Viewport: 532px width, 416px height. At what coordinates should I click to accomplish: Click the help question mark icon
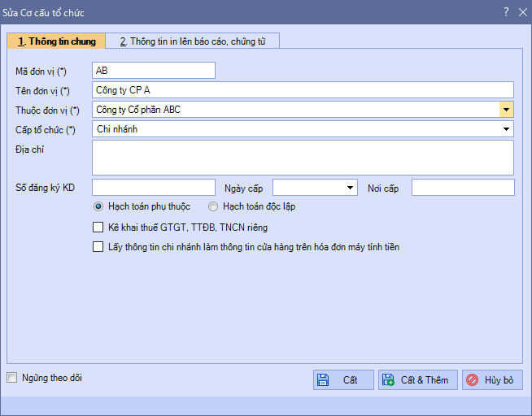click(x=506, y=12)
